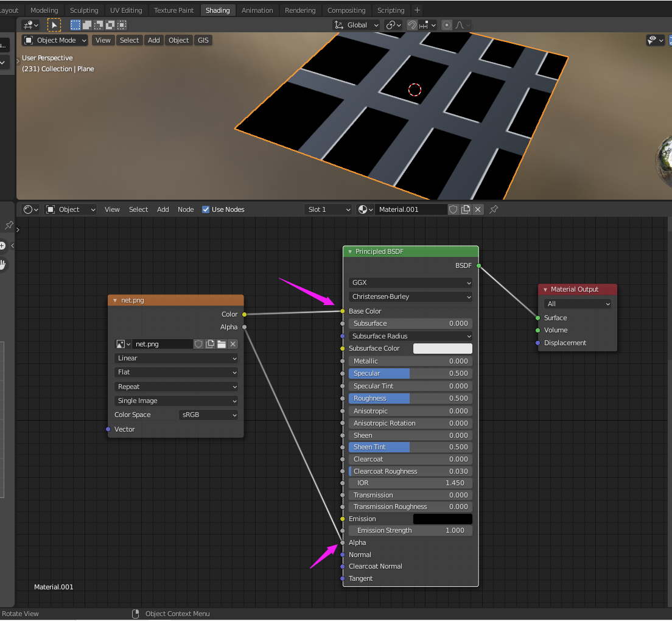Click the Subsurface Color white swatch
This screenshot has height=621, width=672.
coord(443,348)
